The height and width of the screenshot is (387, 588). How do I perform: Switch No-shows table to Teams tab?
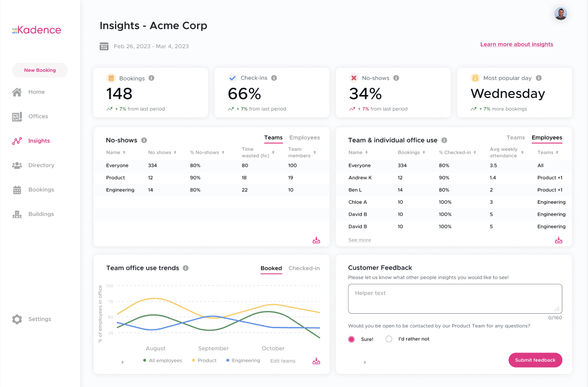tap(273, 138)
